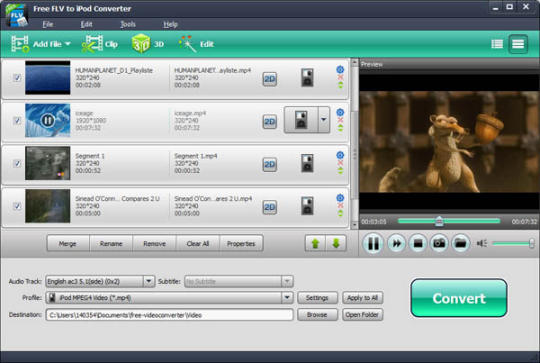Remove iceage row with red X
Image resolution: width=540 pixels, height=363 pixels.
point(340,120)
